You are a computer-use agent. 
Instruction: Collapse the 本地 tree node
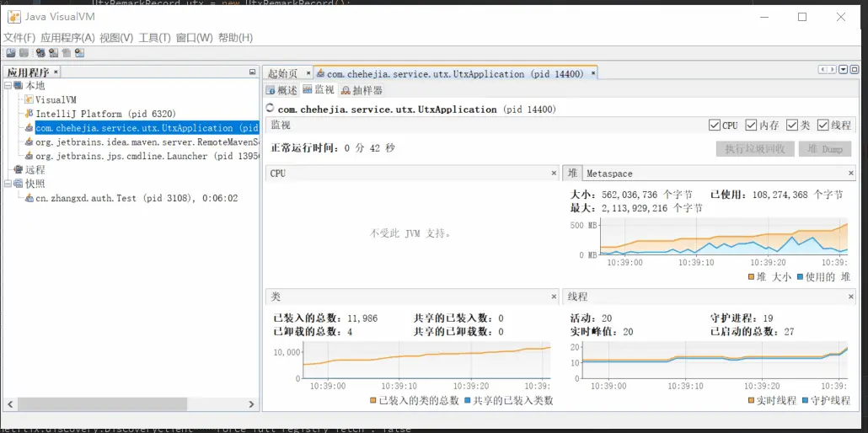tap(8, 86)
